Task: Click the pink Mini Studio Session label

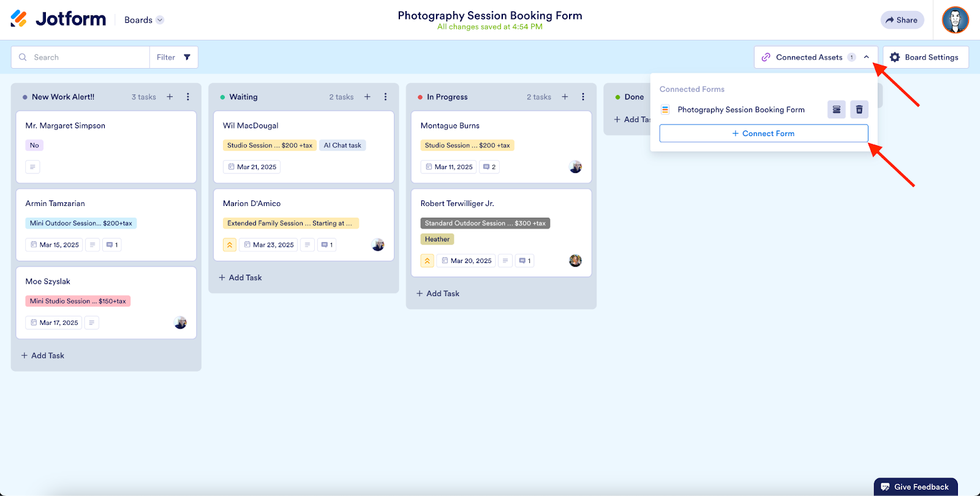Action: point(78,301)
